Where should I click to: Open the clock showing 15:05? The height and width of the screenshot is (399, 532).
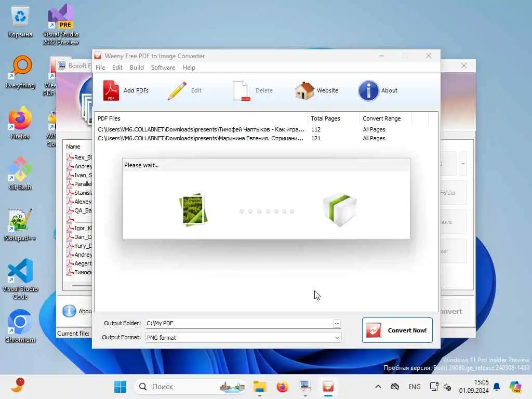coord(474,387)
